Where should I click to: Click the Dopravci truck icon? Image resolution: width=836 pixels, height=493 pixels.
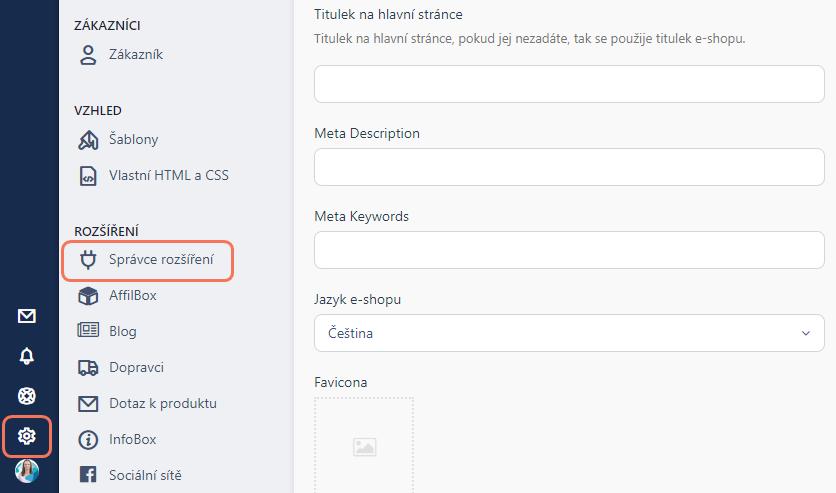click(x=88, y=368)
